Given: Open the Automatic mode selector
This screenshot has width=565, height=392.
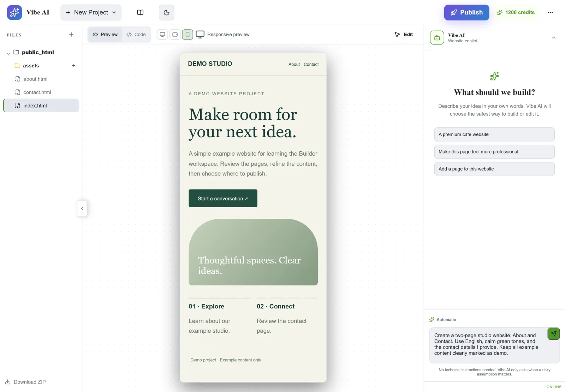Looking at the screenshot, I should (442, 320).
